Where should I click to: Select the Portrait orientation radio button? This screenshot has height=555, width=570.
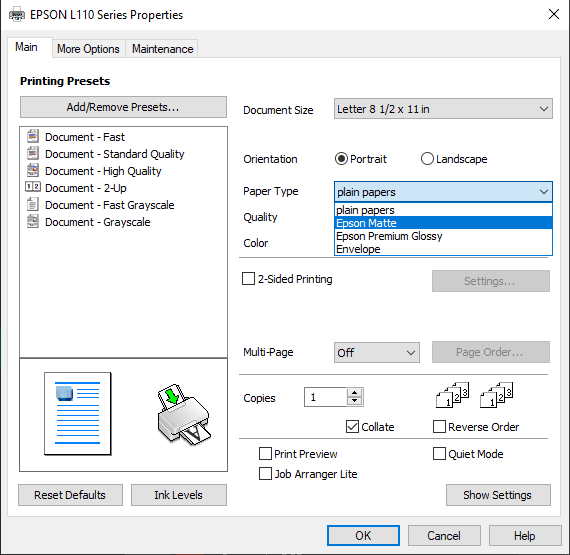[x=341, y=159]
